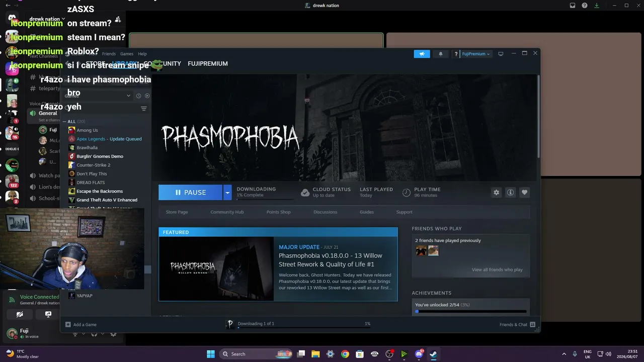Screen dimensions: 644x362
Task: Open Phasmophobia Discussions link
Action: (325, 212)
